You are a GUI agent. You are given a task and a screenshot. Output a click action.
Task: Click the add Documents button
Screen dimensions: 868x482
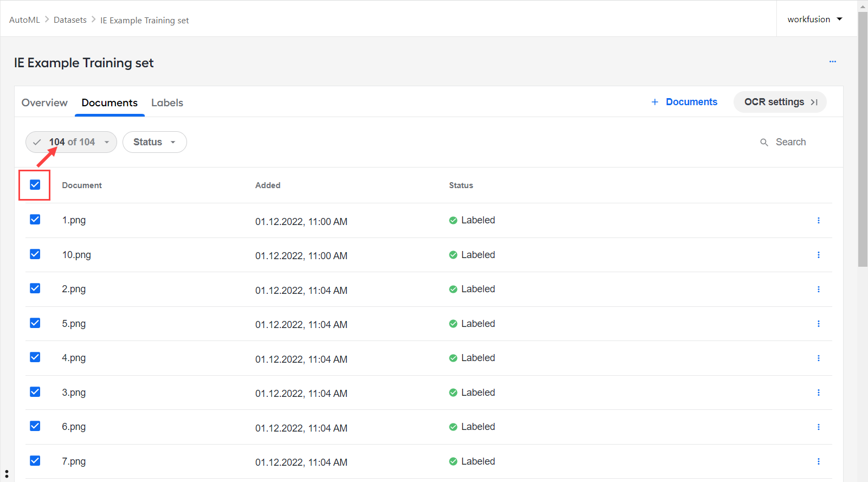point(684,102)
